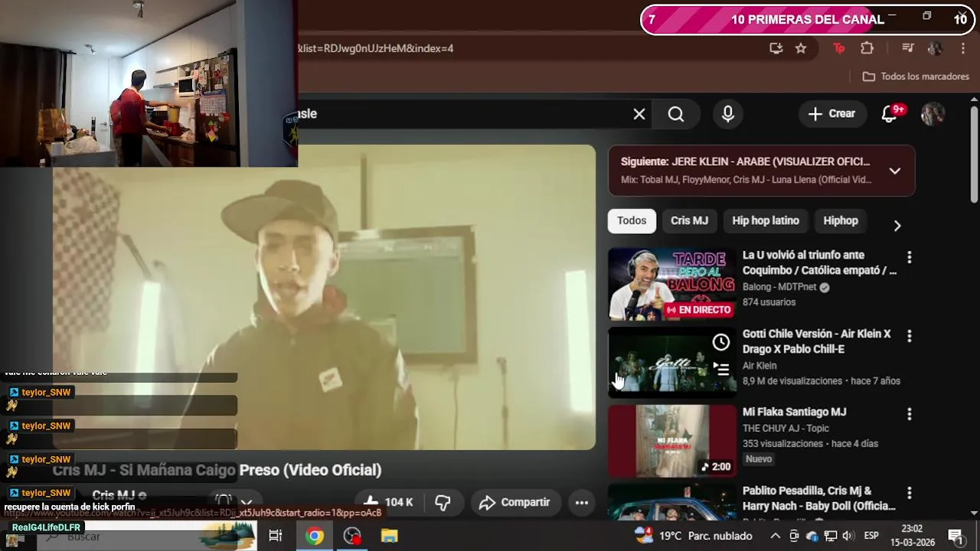Open the Balong live stream thumbnail

point(672,283)
